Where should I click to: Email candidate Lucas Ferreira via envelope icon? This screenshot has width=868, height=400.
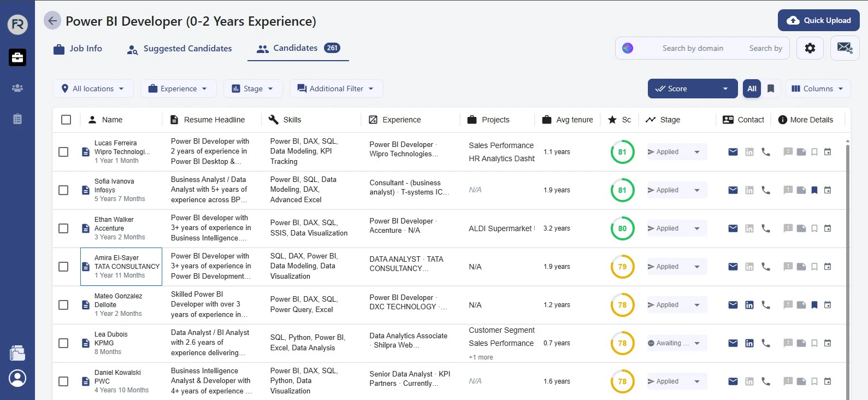coord(733,152)
